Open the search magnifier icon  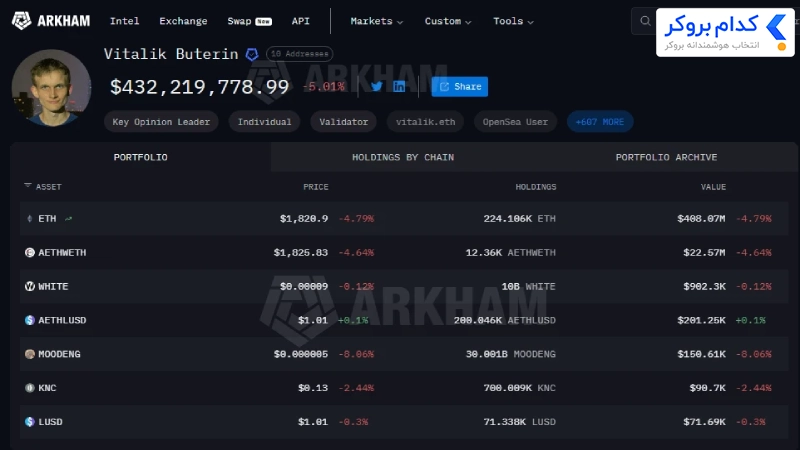click(x=645, y=21)
